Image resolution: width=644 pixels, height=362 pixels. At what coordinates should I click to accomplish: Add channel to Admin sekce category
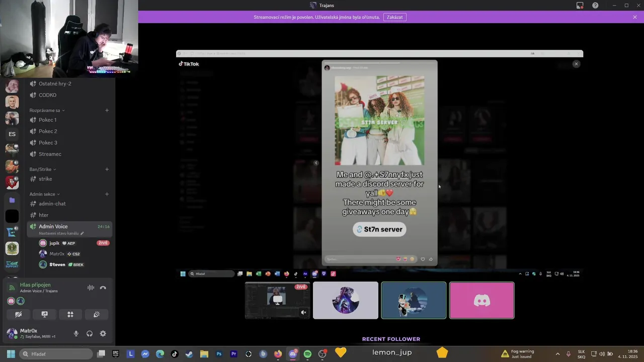(107, 194)
